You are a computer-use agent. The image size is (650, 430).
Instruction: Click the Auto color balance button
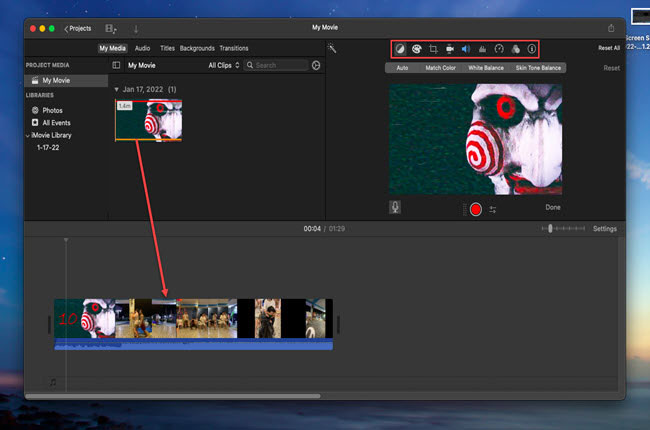point(402,68)
